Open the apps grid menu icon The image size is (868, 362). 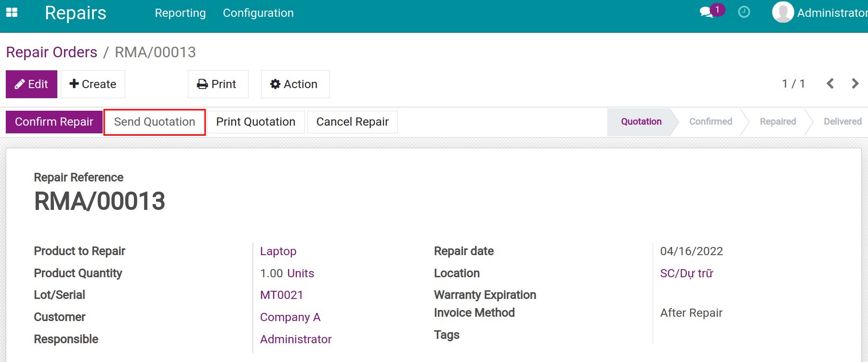coord(12,13)
